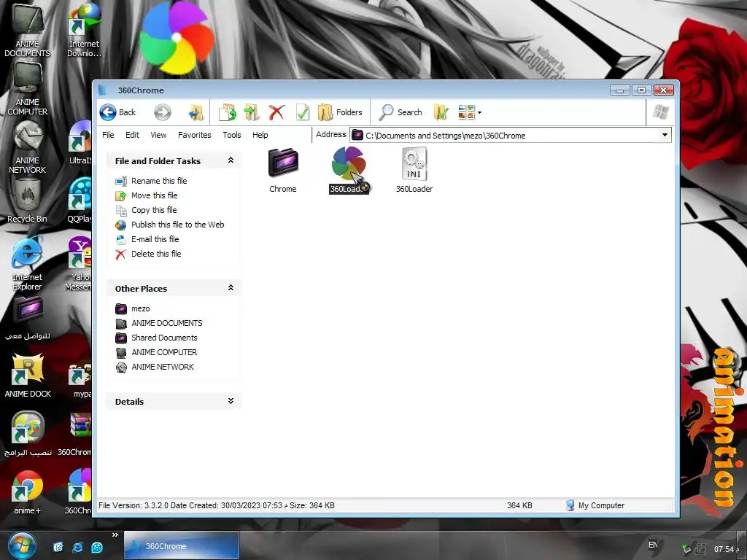This screenshot has width=747, height=560.
Task: Select ANIME DOCK desktop shortcut
Action: point(28,376)
